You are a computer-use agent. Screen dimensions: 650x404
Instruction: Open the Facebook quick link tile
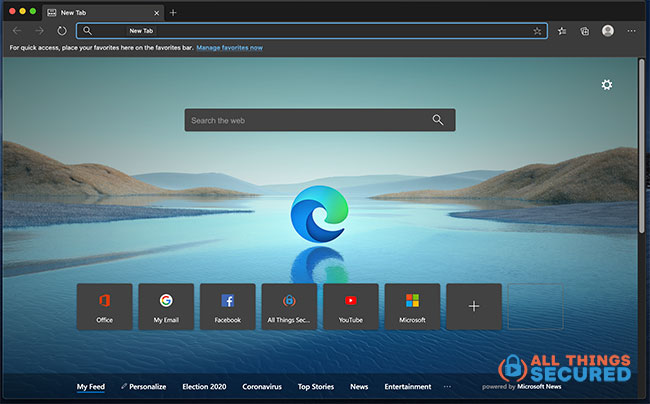[x=228, y=307]
